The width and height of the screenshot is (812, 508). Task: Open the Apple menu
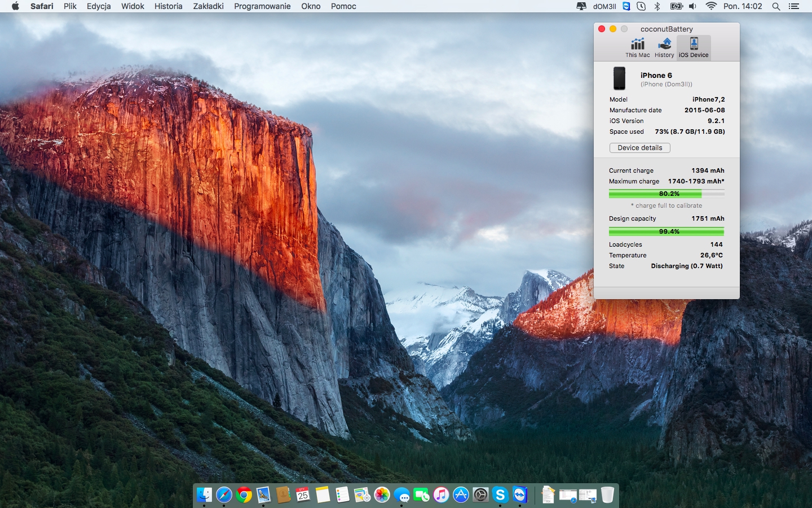tap(15, 6)
